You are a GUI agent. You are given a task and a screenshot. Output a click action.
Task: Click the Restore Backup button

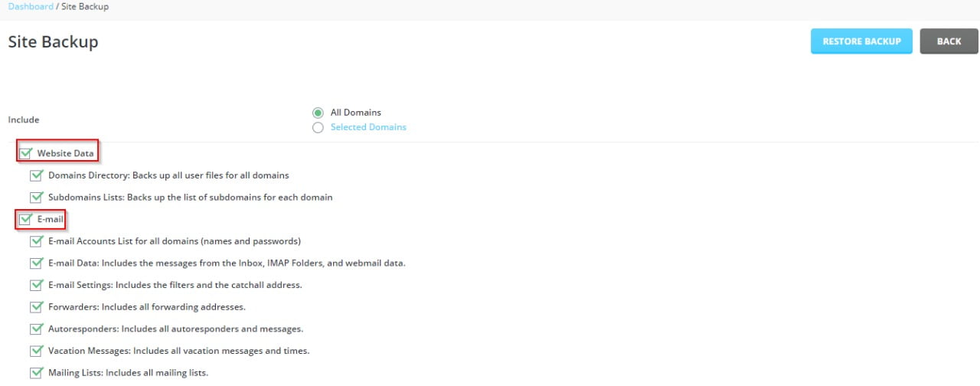tap(861, 41)
